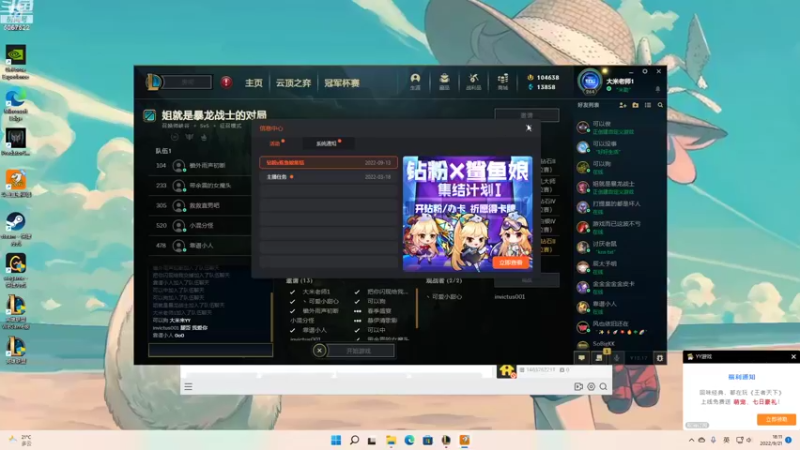Viewport: 800px width, 450px height.
Task: Click the dimmed search box beside the logo
Action: tap(187, 82)
